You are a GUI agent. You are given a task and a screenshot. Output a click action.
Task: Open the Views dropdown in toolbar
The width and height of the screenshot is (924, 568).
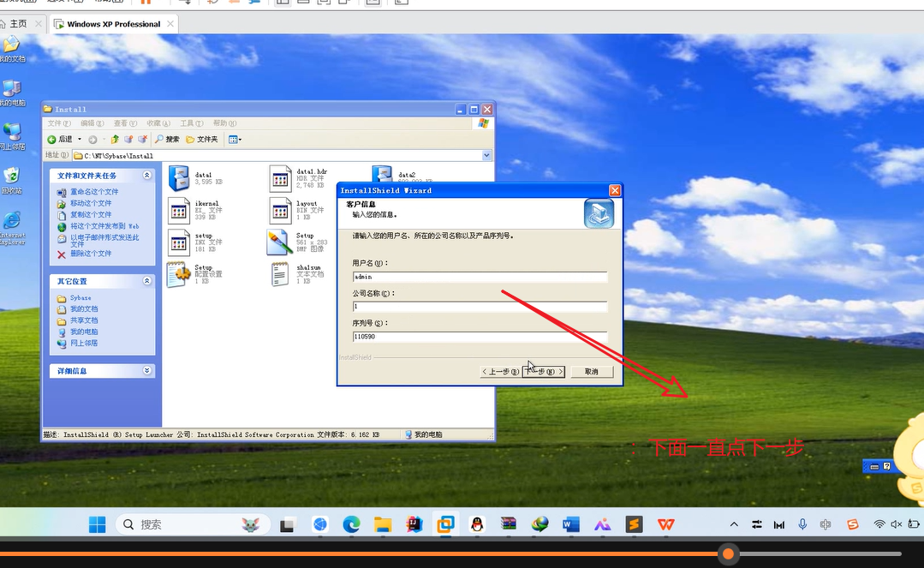[235, 139]
